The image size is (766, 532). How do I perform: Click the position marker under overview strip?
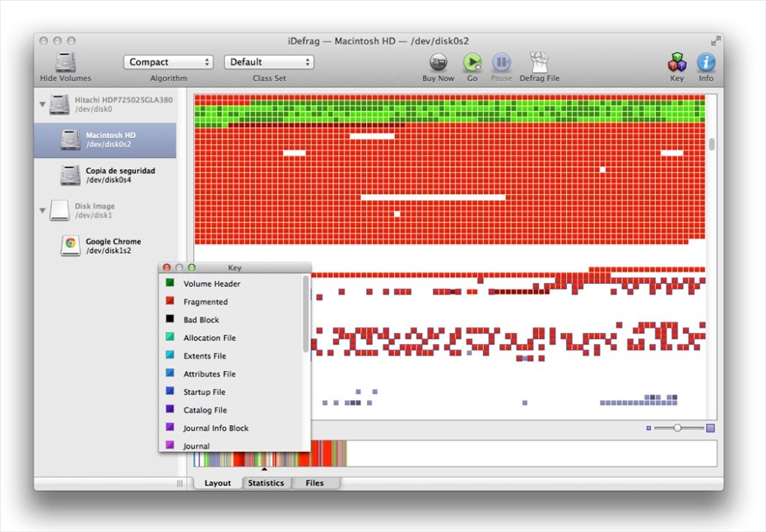pyautogui.click(x=264, y=470)
